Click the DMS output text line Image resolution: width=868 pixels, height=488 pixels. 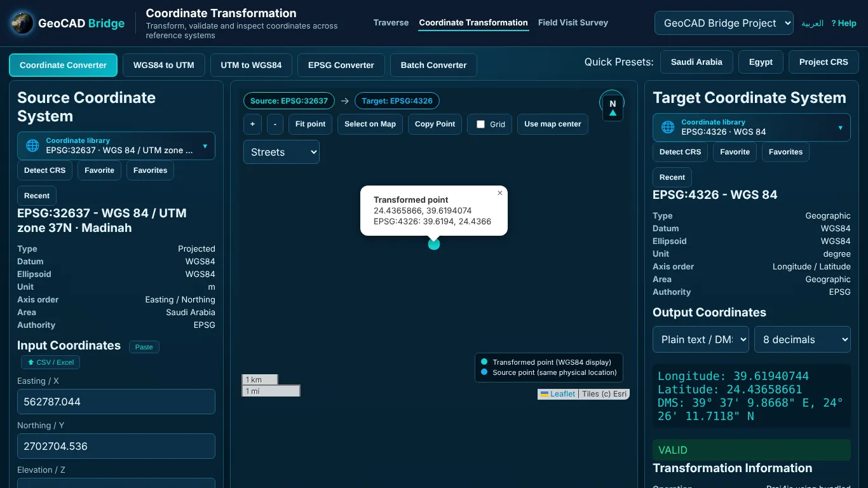tap(750, 410)
